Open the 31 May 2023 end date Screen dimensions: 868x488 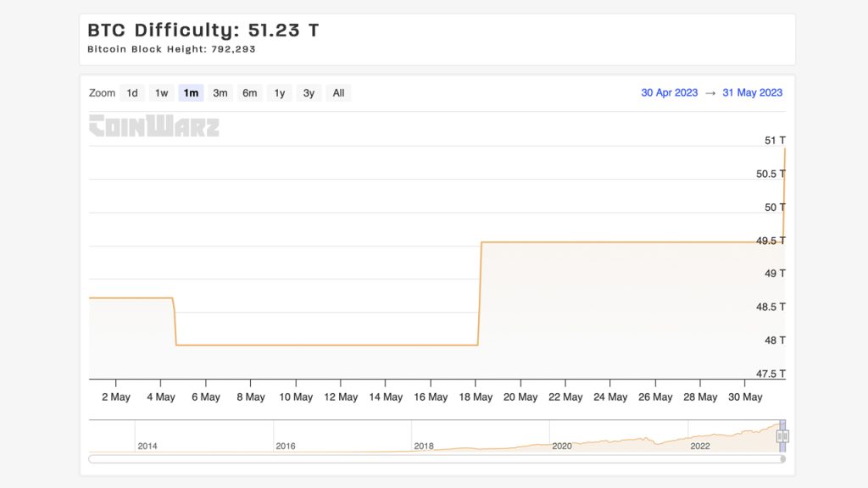click(x=752, y=92)
